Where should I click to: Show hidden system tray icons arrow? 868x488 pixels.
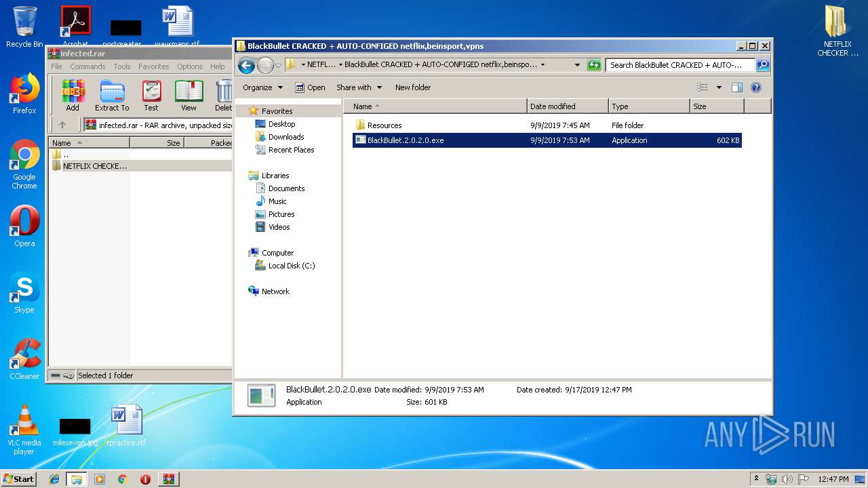756,479
